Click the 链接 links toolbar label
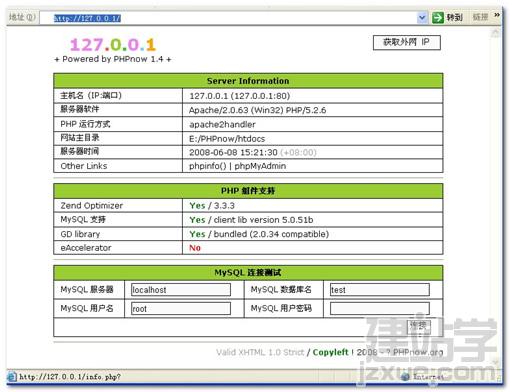Screen dimensions: 510x392 click(480, 17)
